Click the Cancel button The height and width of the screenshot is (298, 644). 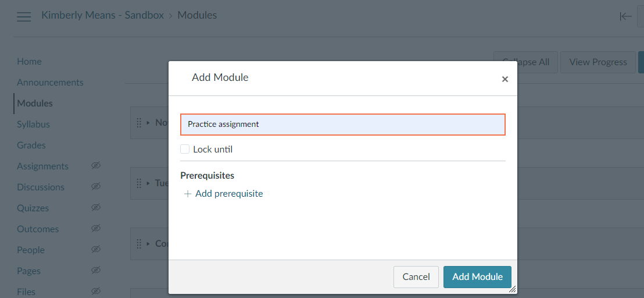[416, 277]
